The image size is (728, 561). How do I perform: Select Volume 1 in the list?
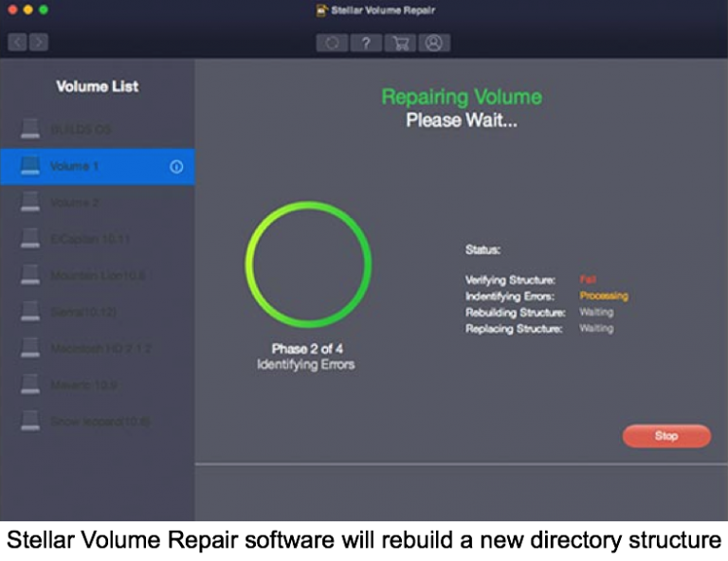[x=98, y=167]
